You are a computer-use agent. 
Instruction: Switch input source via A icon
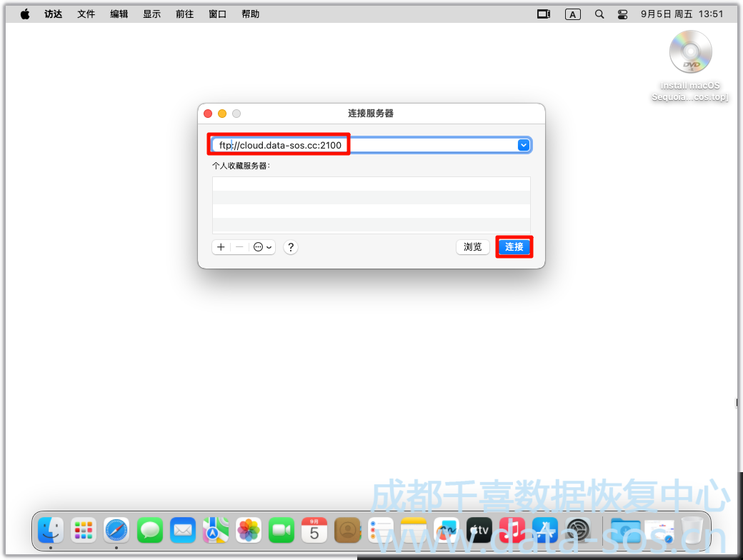coord(572,14)
